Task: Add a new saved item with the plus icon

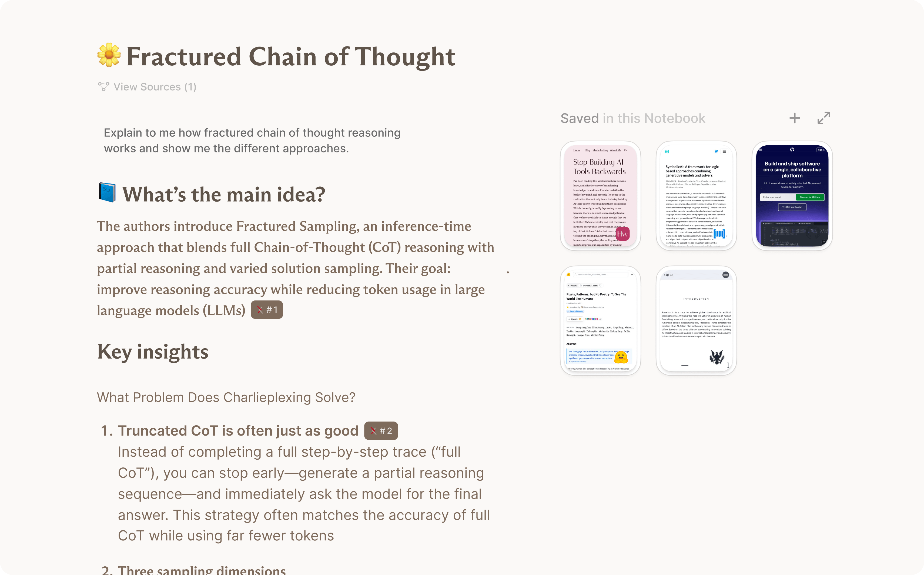Action: point(794,118)
